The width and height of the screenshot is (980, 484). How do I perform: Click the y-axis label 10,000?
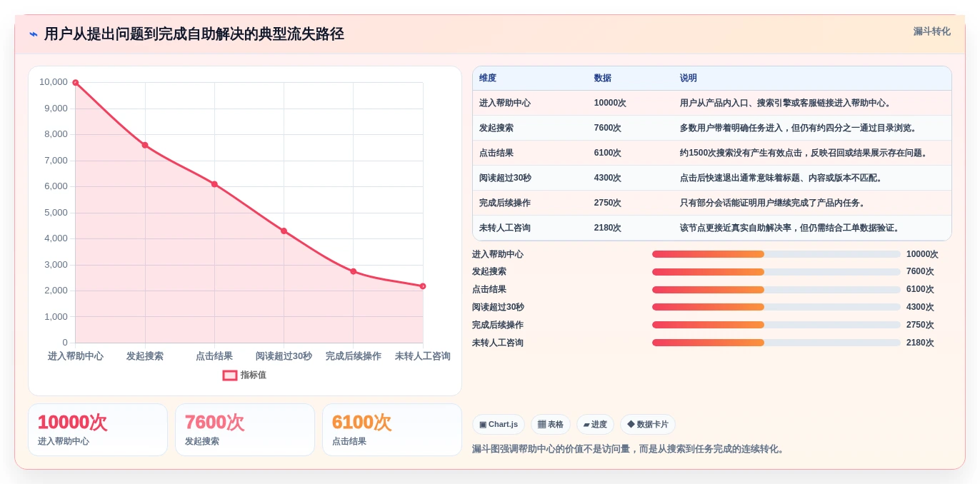pos(54,82)
